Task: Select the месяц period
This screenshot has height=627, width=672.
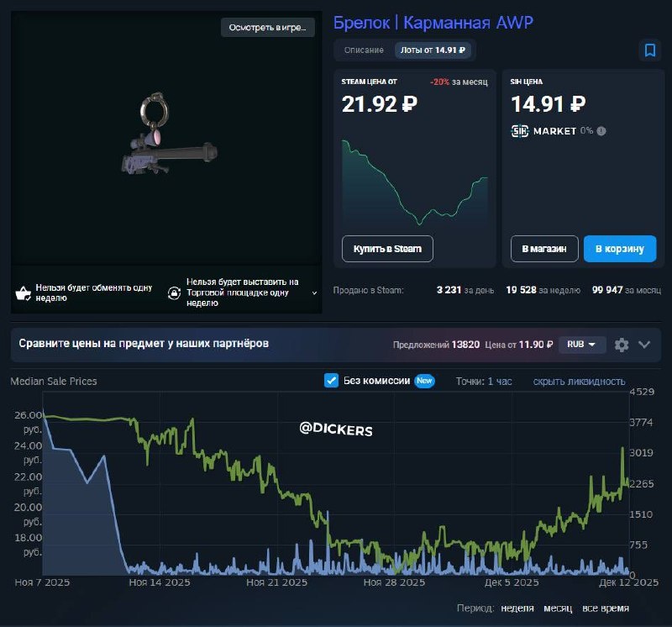Action: [x=558, y=609]
